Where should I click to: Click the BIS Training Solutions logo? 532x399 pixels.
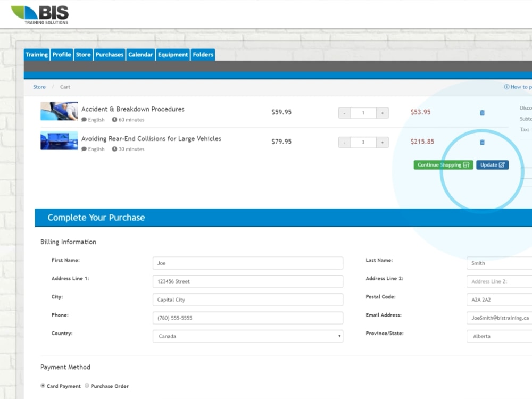[x=40, y=15]
